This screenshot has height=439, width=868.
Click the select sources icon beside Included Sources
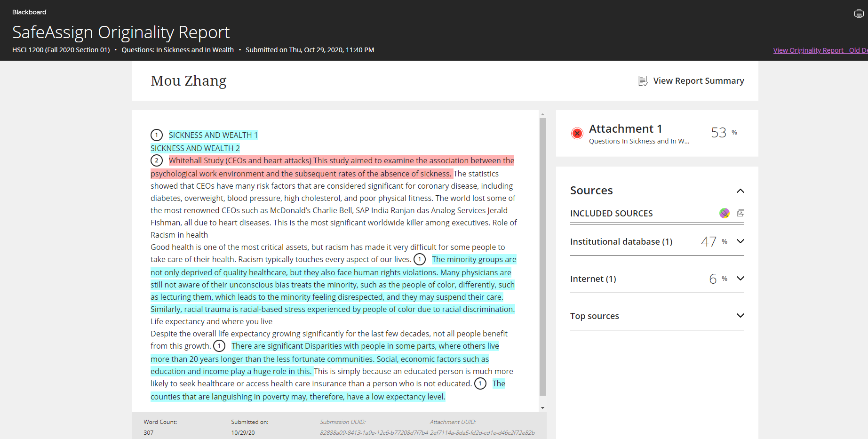pos(741,213)
